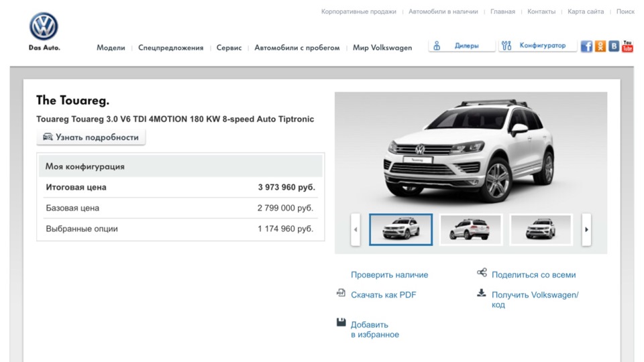This screenshot has height=362, width=644.
Task: Click the car icon in Узнать подробности
Action: (x=48, y=137)
